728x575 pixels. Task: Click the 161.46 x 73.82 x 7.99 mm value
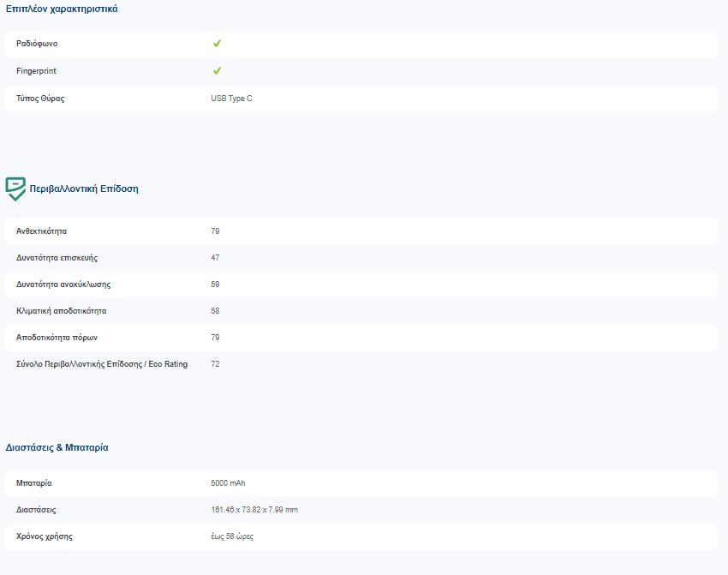click(254, 510)
